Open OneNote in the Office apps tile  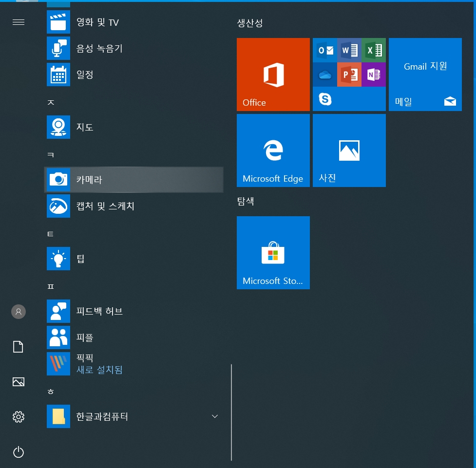374,75
